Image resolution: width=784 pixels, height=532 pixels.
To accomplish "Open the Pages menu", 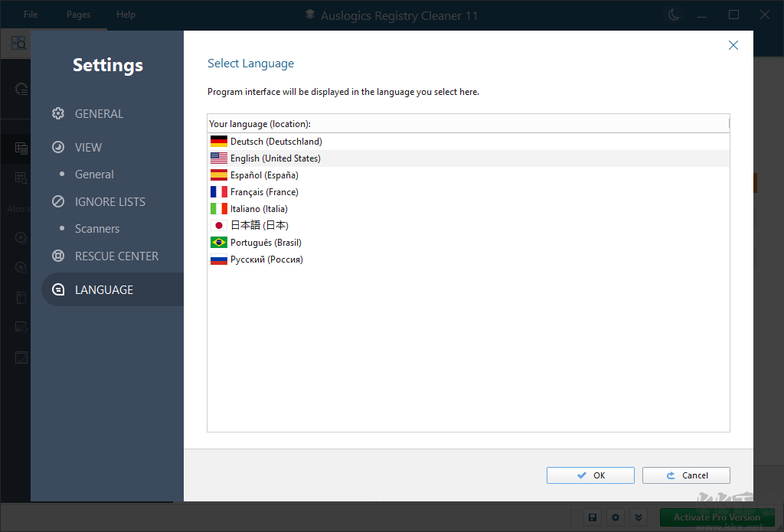I will [79, 15].
